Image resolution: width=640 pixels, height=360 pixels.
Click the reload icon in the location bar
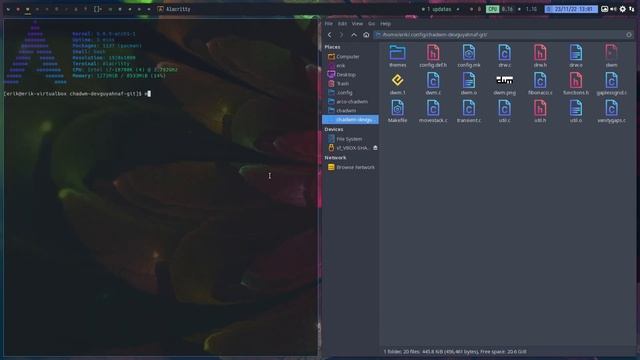click(x=629, y=35)
